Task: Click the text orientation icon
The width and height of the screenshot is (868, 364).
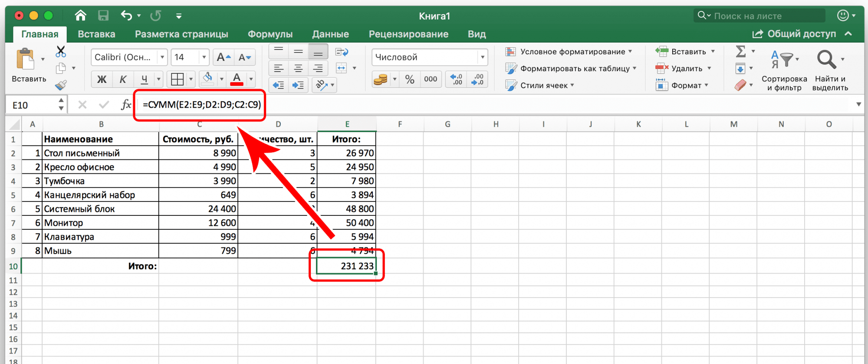Action: click(x=322, y=85)
